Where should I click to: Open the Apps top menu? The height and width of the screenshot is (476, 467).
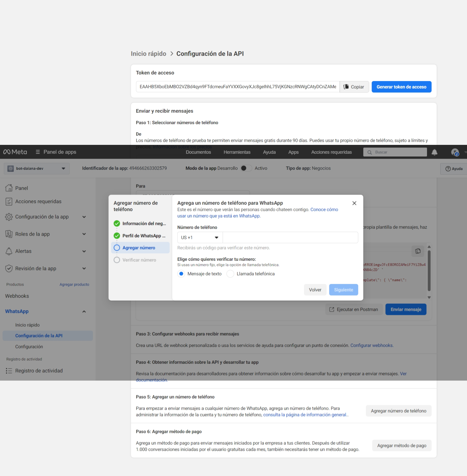(x=293, y=152)
